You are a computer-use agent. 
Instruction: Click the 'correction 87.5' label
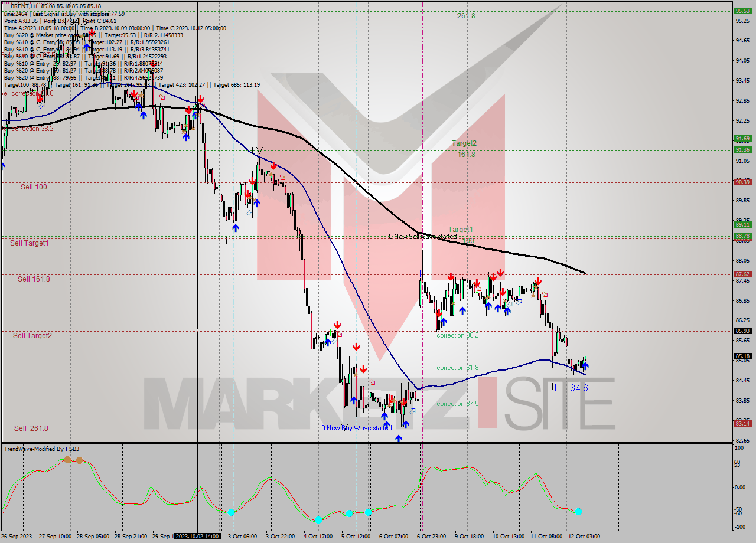click(x=458, y=404)
